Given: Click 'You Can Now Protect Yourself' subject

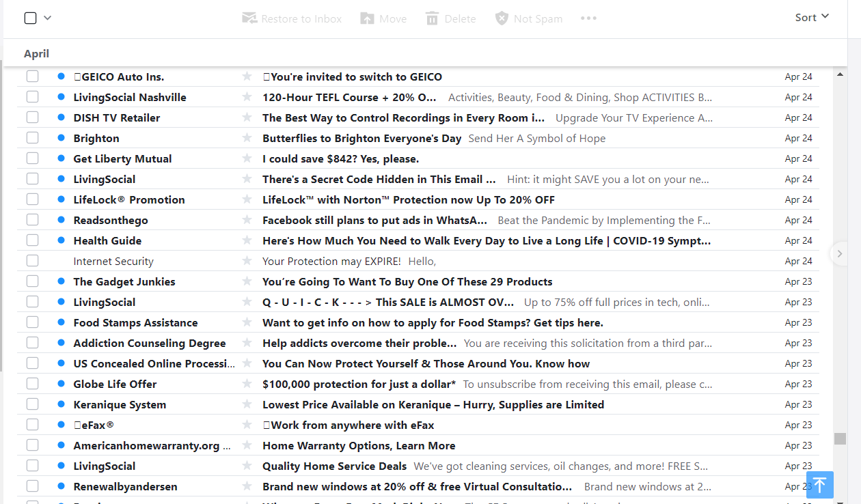Looking at the screenshot, I should (426, 363).
